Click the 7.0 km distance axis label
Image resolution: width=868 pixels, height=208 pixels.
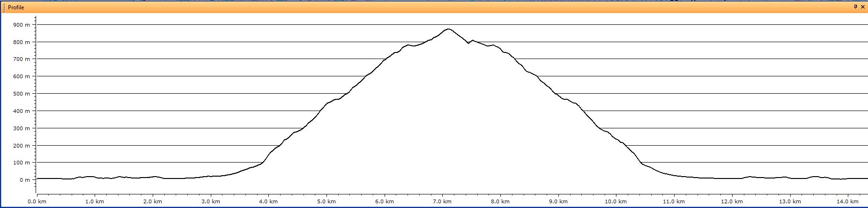click(442, 201)
